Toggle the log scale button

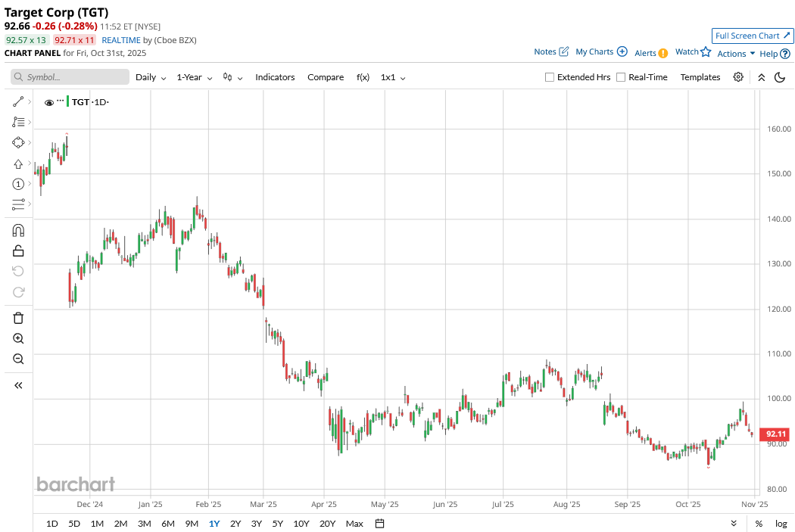click(781, 524)
